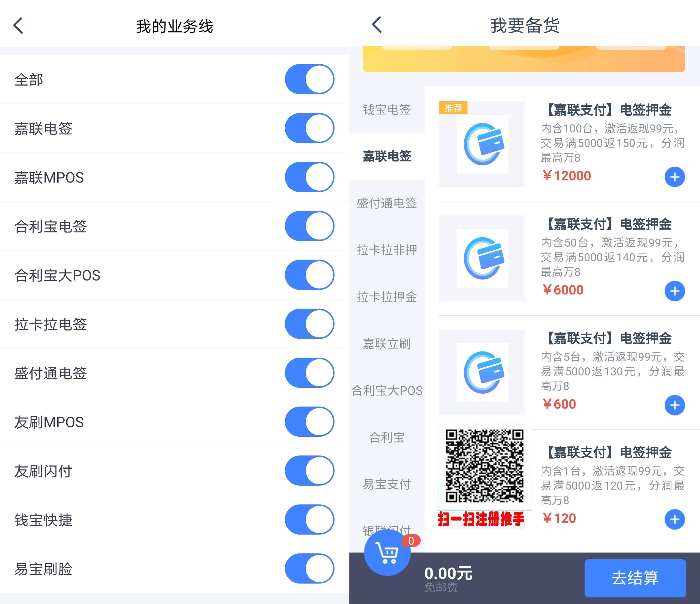Open the 拉卡拉押金 category
This screenshot has width=700, height=604.
(x=387, y=297)
